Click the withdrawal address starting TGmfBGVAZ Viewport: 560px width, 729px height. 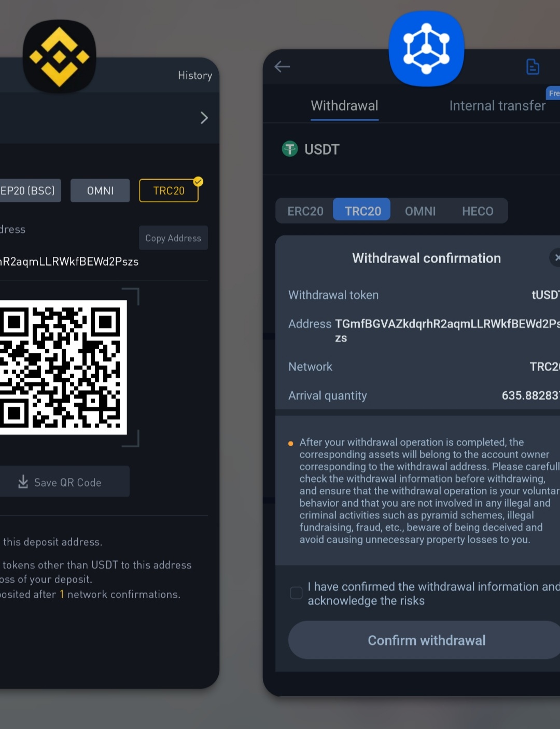[x=447, y=331]
